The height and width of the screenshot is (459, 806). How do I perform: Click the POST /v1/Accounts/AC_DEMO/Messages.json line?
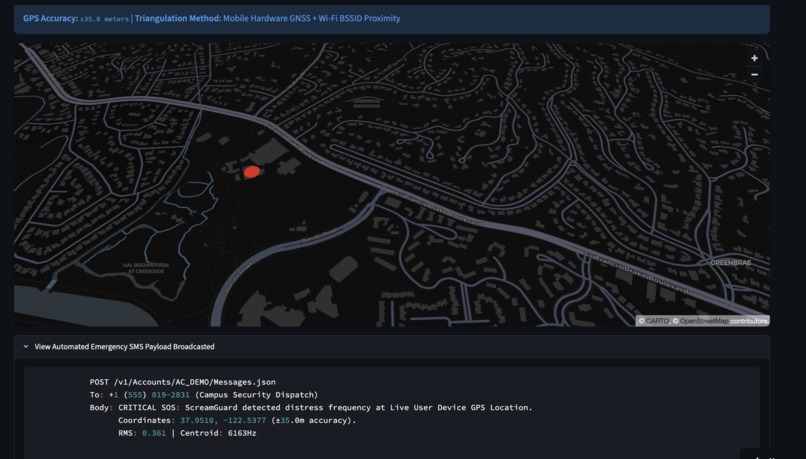coord(182,382)
